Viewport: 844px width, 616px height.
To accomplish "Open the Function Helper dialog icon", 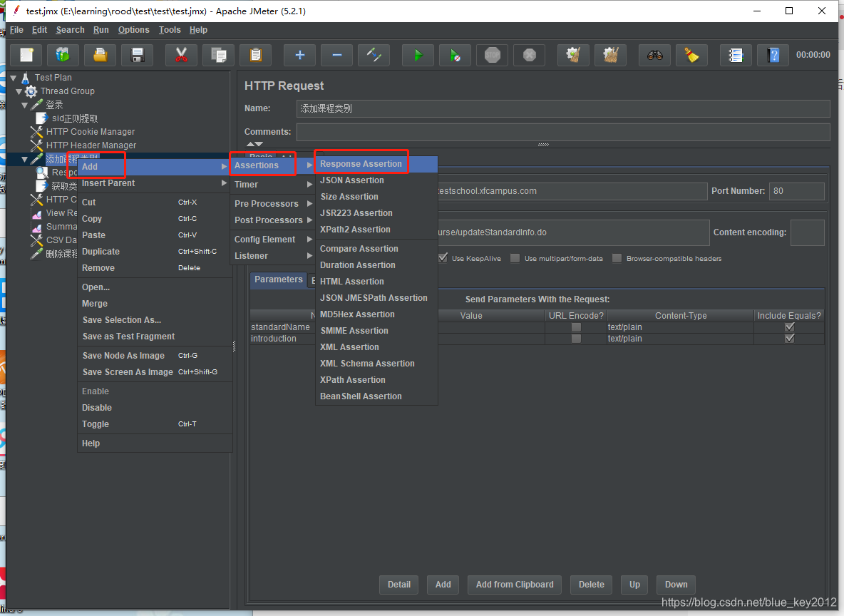I will 736,55.
